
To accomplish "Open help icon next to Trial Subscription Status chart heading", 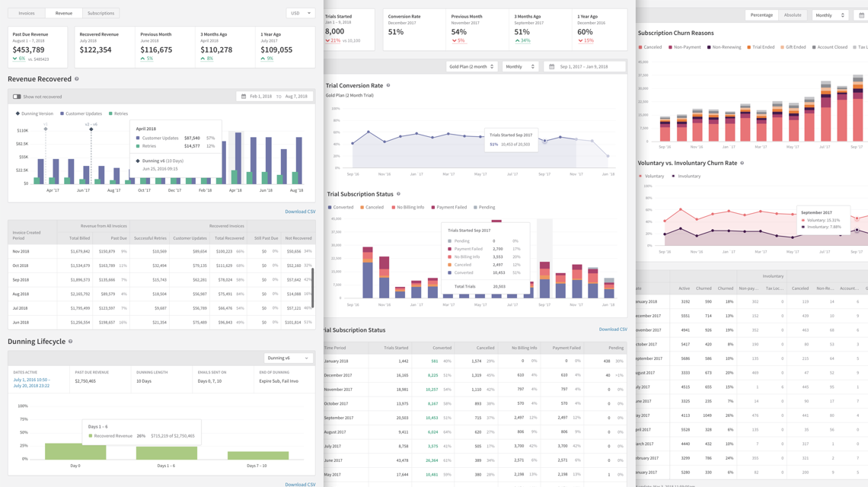I will (x=398, y=194).
